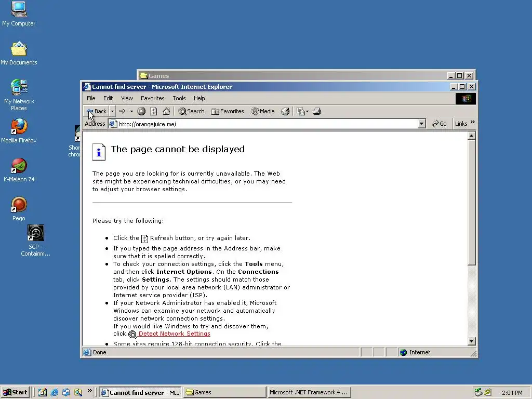
Task: Open the Edit menu
Action: (108, 98)
